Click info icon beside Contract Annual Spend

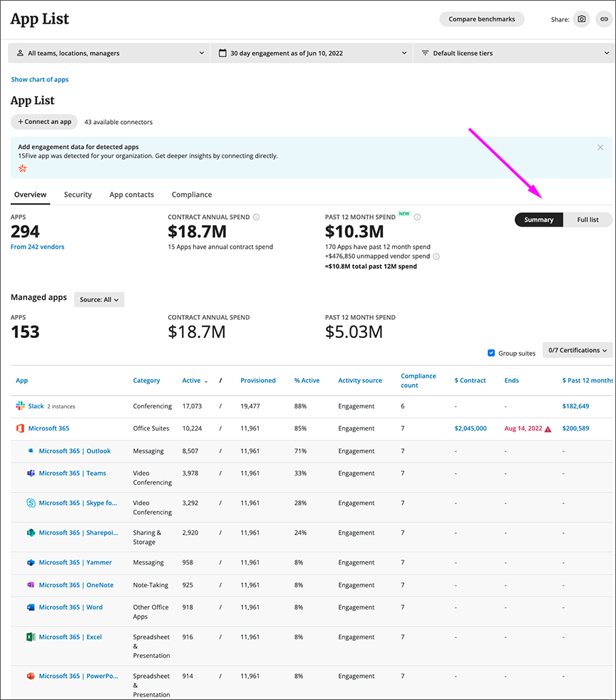point(256,217)
